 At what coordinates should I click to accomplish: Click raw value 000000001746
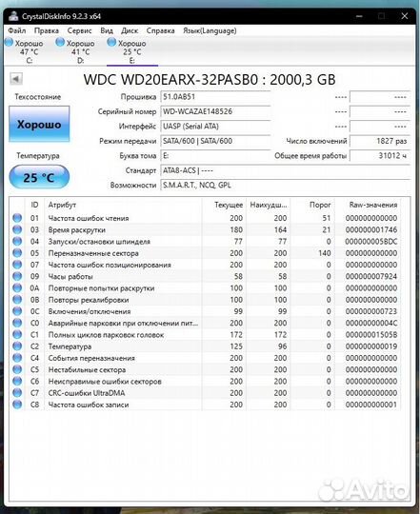(x=371, y=229)
